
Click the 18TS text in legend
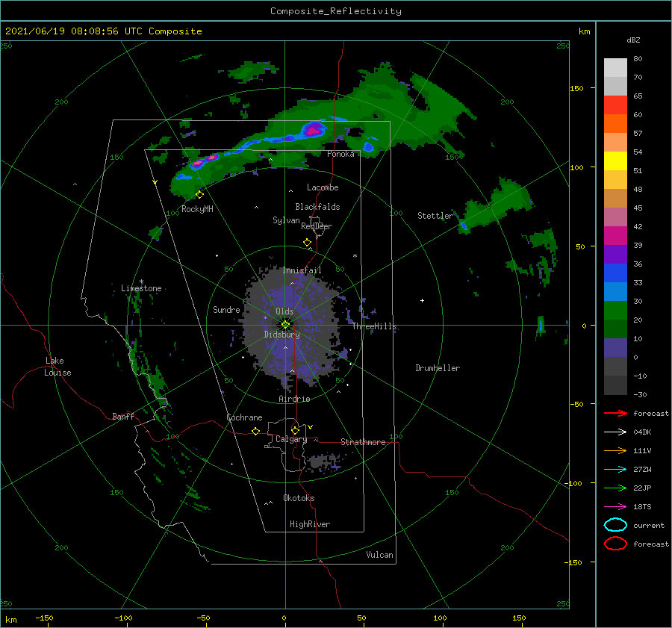[x=642, y=507]
